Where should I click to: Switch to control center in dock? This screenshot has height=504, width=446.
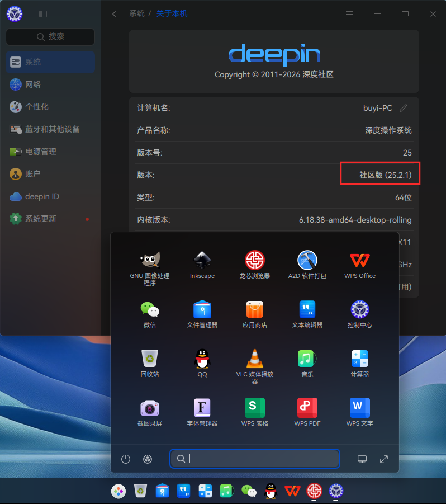point(336,491)
